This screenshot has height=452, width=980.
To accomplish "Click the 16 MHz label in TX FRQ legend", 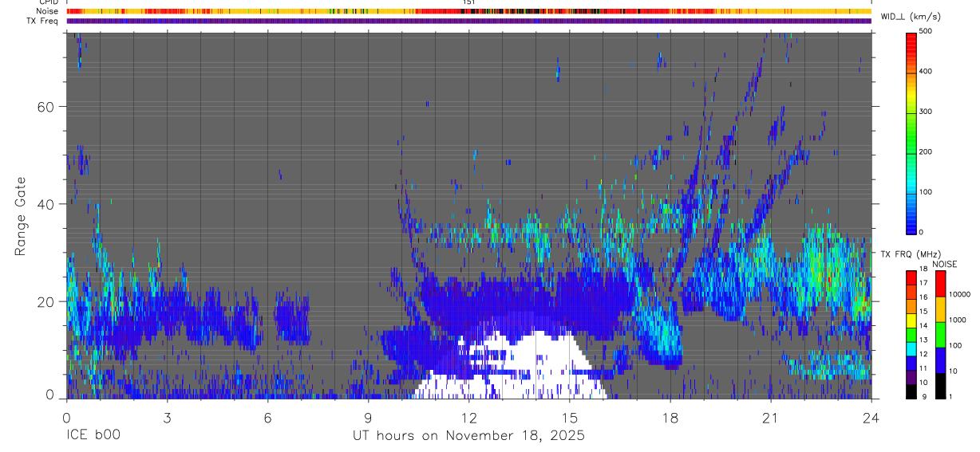I will [x=924, y=297].
